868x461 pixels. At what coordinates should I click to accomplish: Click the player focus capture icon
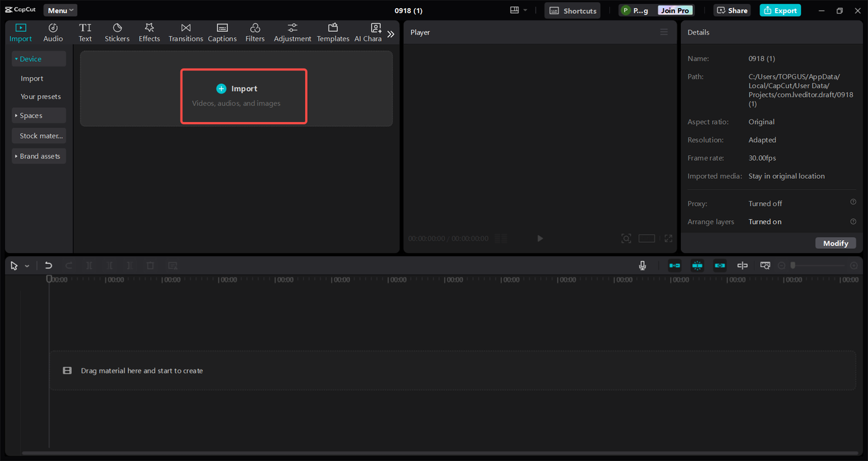(x=626, y=239)
